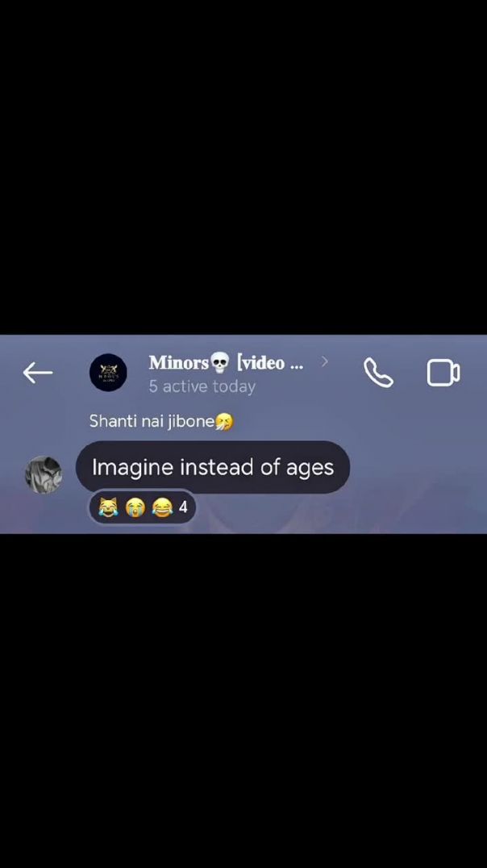The height and width of the screenshot is (868, 487).
Task: Open the message sender's round avatar
Action: (44, 475)
